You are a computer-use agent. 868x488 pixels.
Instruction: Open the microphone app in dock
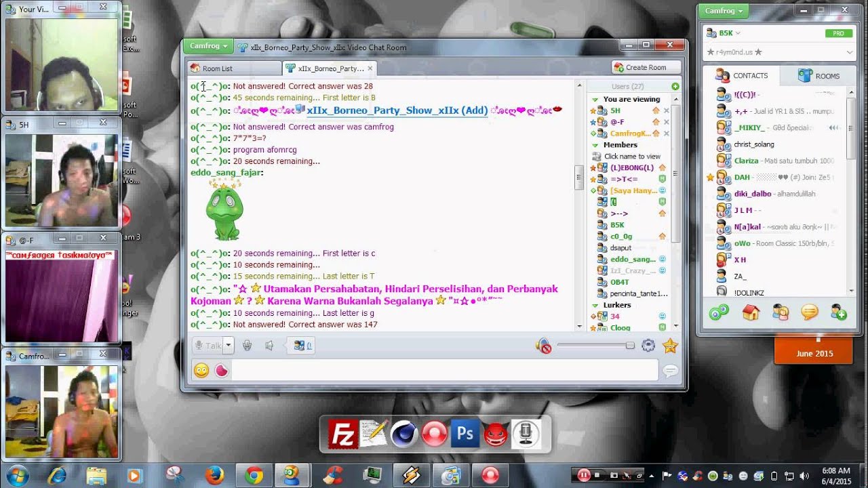click(526, 434)
